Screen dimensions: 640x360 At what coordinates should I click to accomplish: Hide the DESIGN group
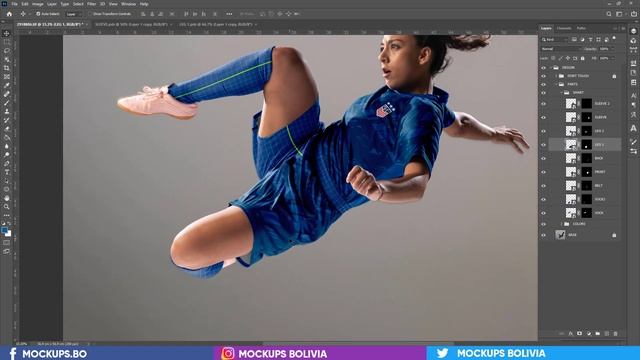(543, 68)
